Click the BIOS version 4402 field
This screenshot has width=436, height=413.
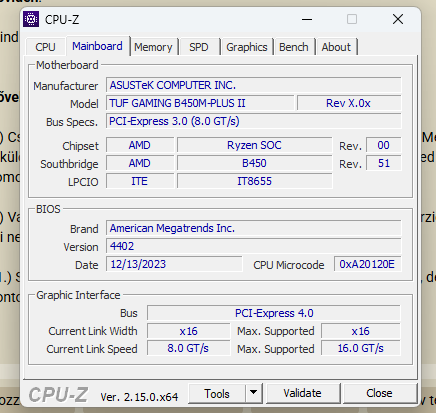pos(254,246)
